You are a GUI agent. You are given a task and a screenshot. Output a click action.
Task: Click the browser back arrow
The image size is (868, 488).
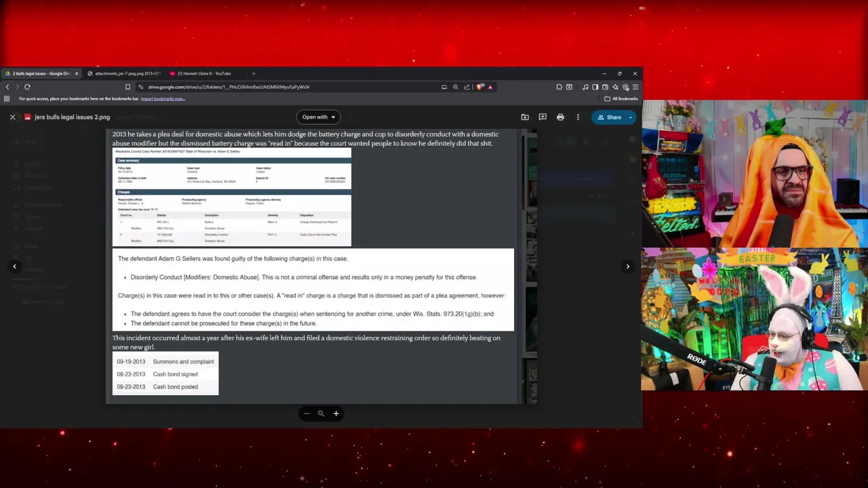7,87
